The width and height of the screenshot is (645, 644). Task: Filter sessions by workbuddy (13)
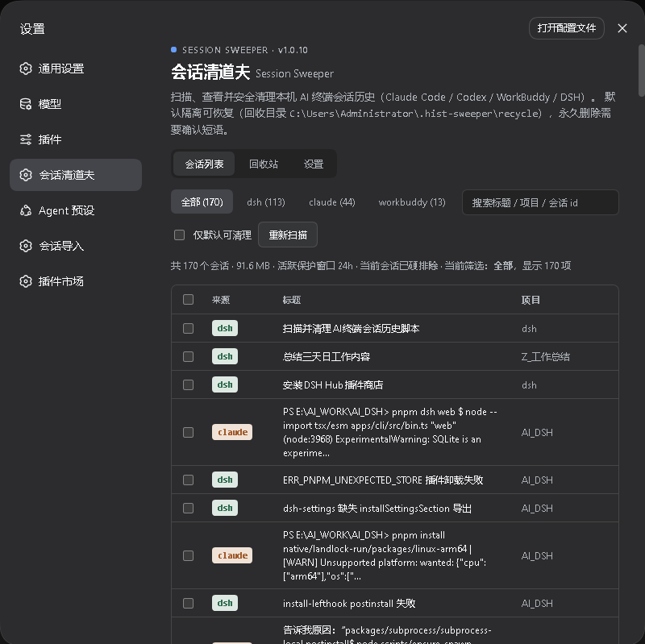point(412,202)
